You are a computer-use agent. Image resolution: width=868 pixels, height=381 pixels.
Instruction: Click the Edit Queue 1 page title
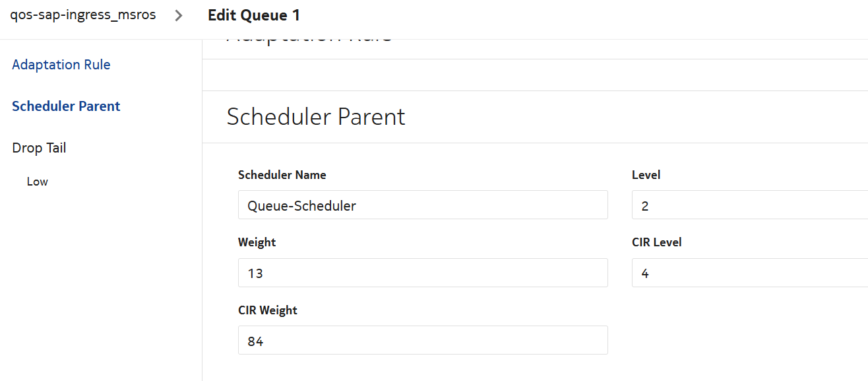[253, 15]
